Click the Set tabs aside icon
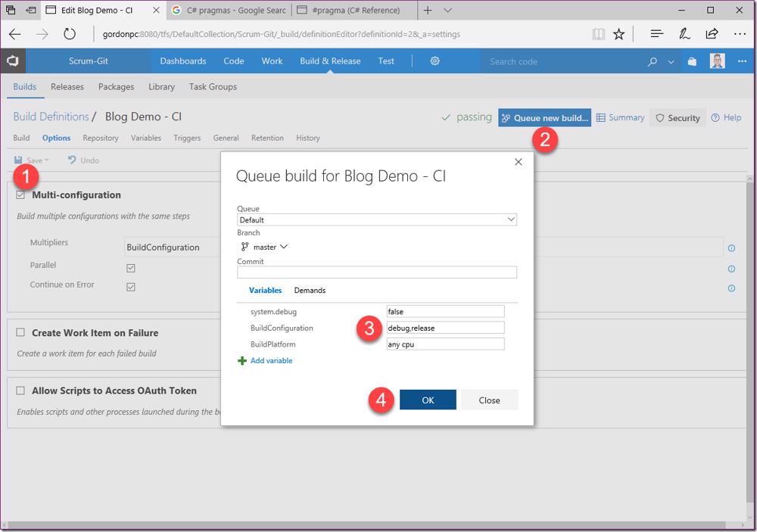This screenshot has height=532, width=757. coord(31,10)
